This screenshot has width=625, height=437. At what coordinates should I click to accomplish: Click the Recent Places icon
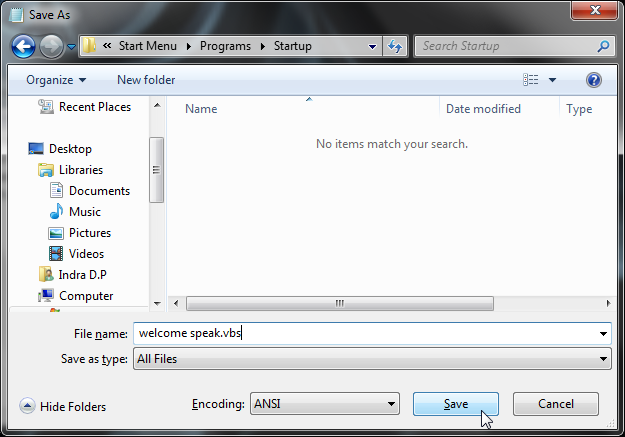point(46,106)
